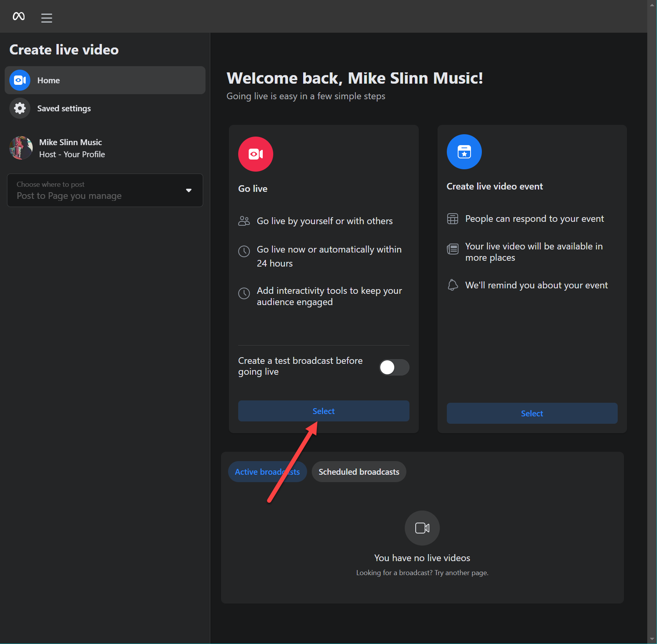Click the dropdown arrow for post destination
The image size is (657, 644).
pos(189,190)
